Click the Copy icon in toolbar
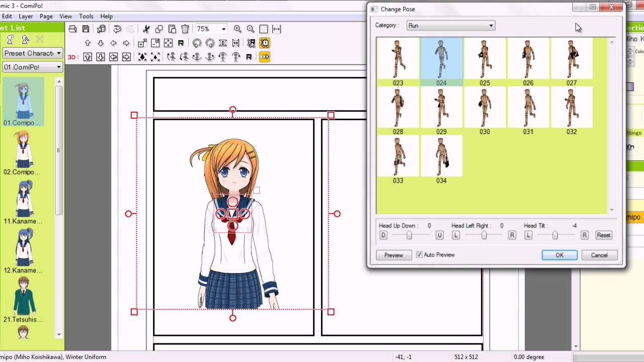This screenshot has width=644, height=362. [x=159, y=29]
